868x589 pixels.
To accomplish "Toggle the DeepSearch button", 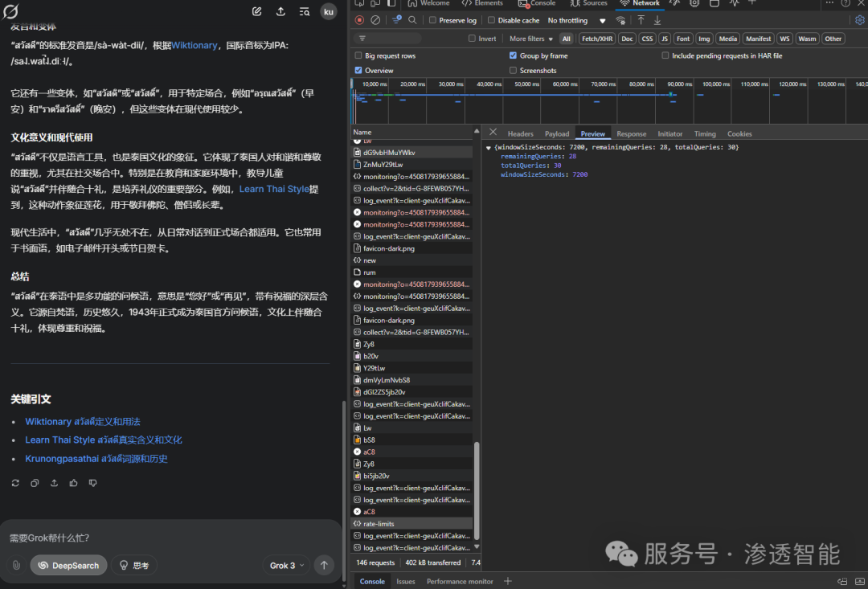I will 68,565.
